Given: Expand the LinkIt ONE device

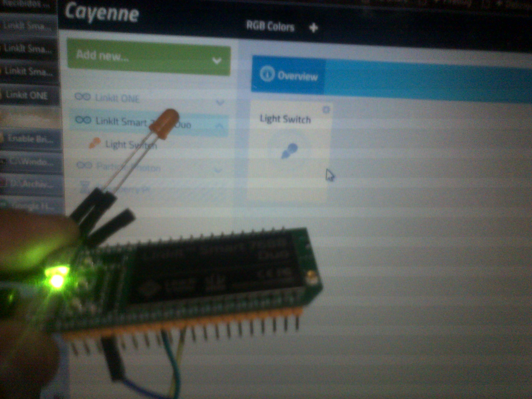Looking at the screenshot, I should (220, 103).
